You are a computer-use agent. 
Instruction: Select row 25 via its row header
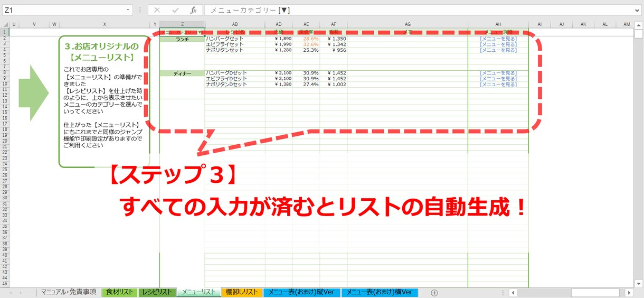(5, 170)
